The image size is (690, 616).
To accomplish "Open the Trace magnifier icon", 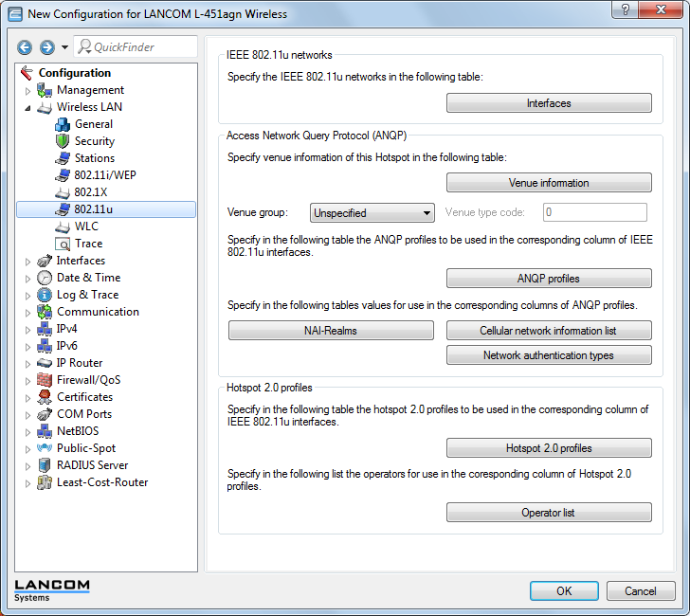I will coord(63,244).
